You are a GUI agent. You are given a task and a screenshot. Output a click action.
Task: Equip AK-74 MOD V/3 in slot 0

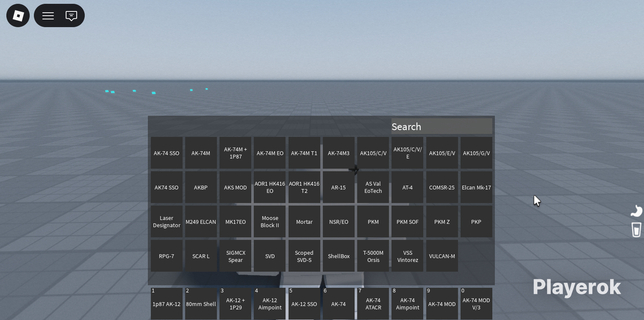coord(476,304)
